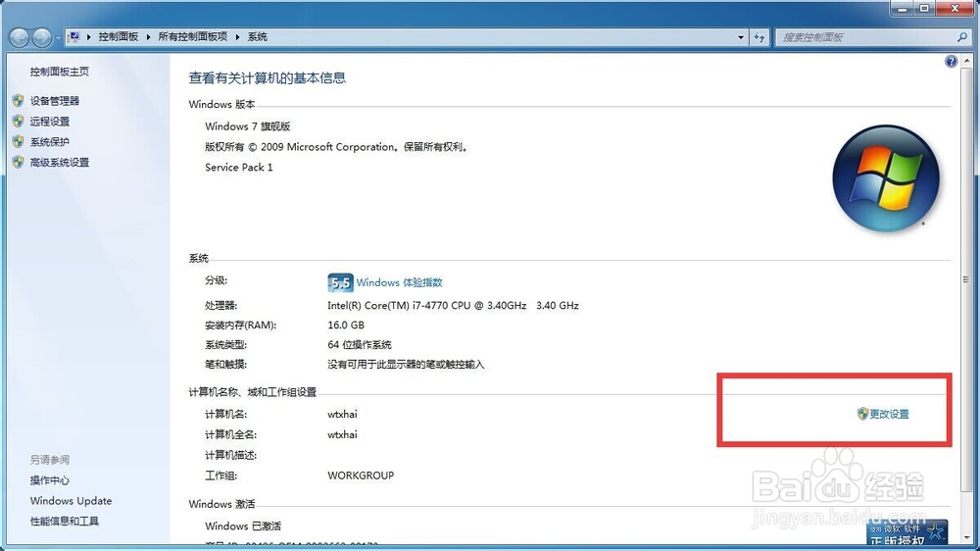Open 设备管理器 from the sidebar
Viewport: 980px width, 551px height.
(54, 101)
